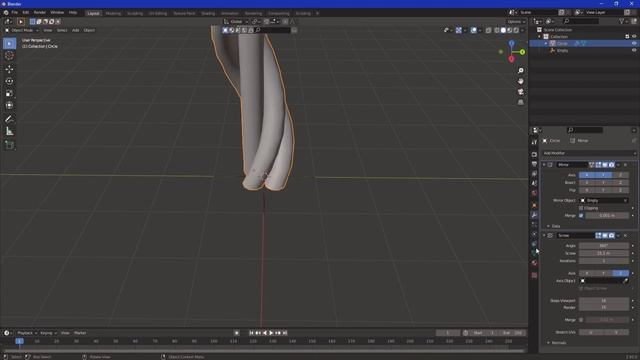Toggle Mirror modifier Clipping checkbox
This screenshot has height=360, width=640.
coord(581,208)
